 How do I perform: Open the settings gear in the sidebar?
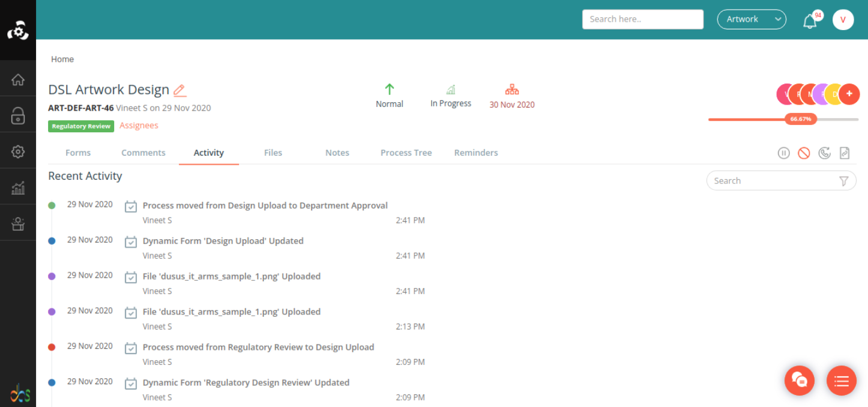tap(18, 151)
